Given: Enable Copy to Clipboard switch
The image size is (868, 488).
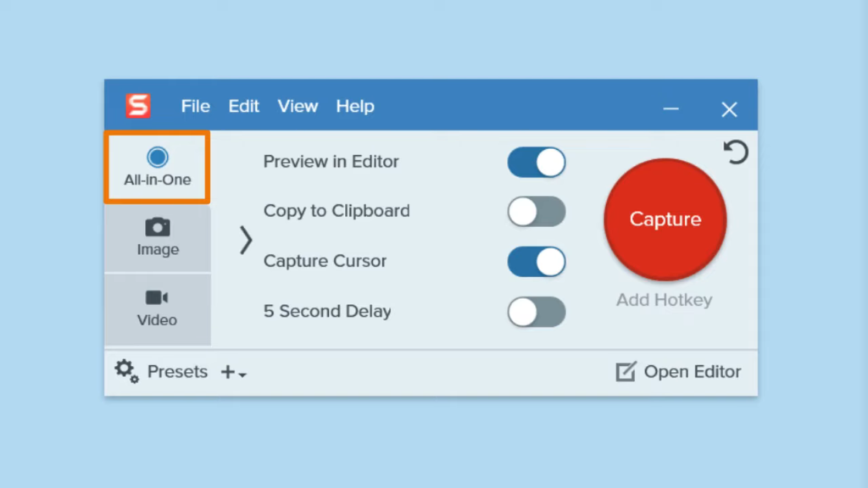Looking at the screenshot, I should 537,211.
